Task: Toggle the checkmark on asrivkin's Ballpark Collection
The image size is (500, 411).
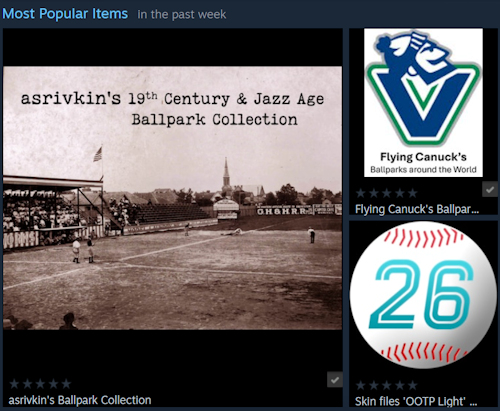Action: click(x=335, y=380)
